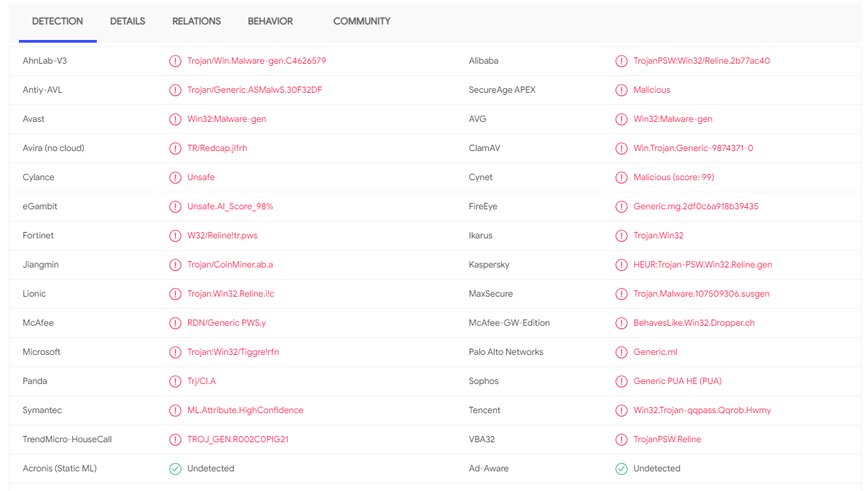
Task: Click warning icon next to Antiy-AVL result
Action: (x=175, y=90)
